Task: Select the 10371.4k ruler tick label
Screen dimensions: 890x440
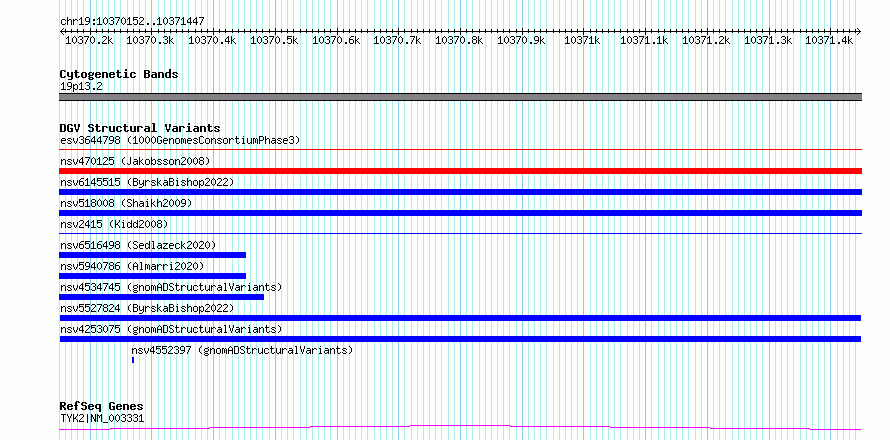Action: click(x=829, y=40)
